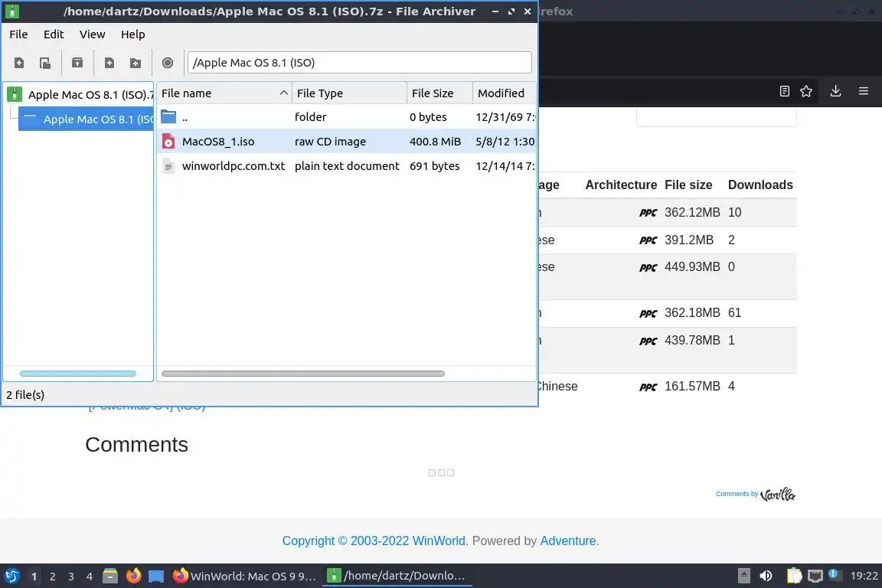Click the '691 bytes' size cell

click(435, 166)
